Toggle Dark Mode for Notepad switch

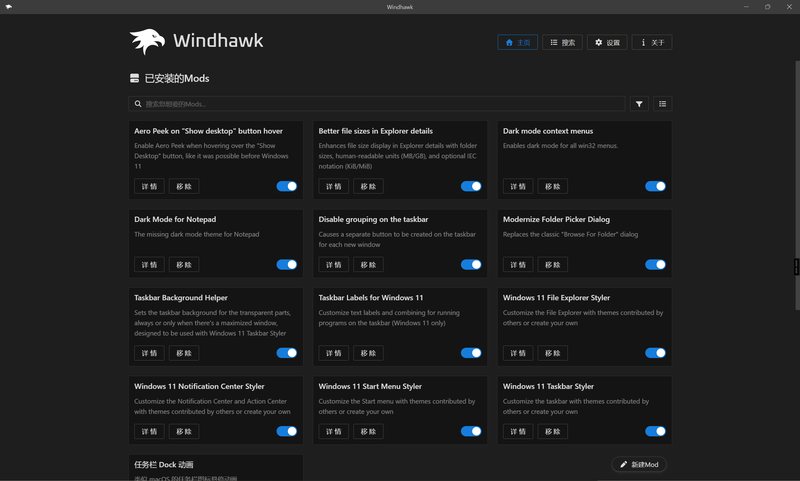(287, 264)
